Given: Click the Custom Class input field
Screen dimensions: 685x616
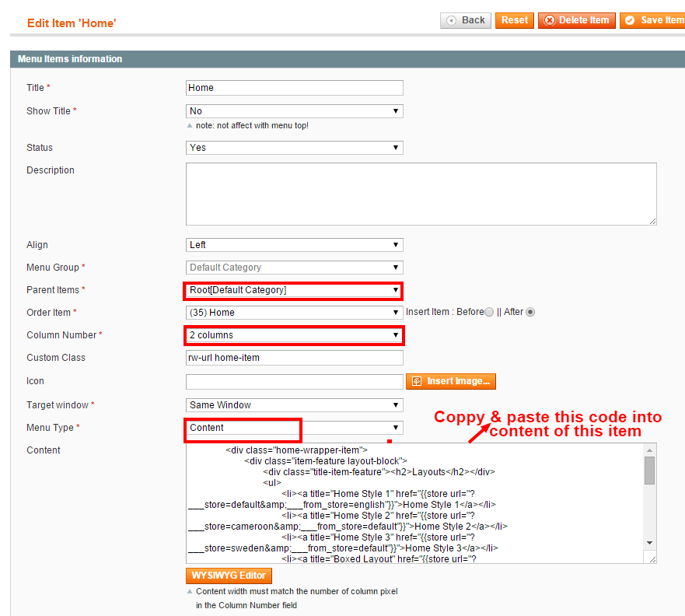Looking at the screenshot, I should click(x=294, y=358).
